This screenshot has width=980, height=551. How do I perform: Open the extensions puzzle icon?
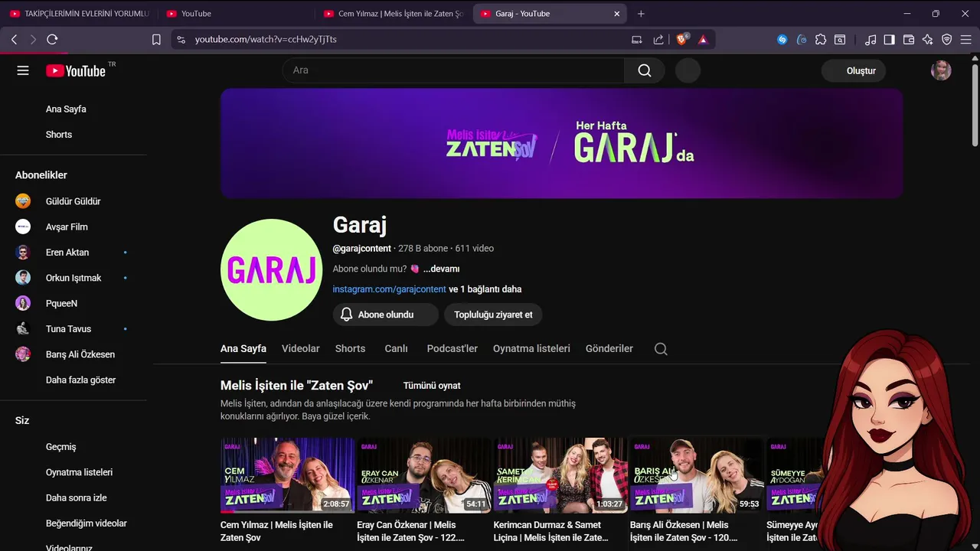tap(821, 39)
